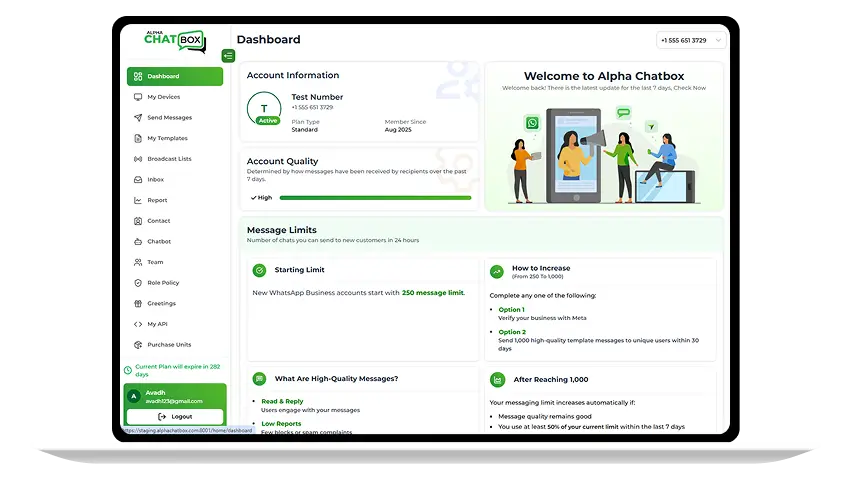Click the Purchase Units icon
This screenshot has width=853, height=480.
tap(138, 344)
